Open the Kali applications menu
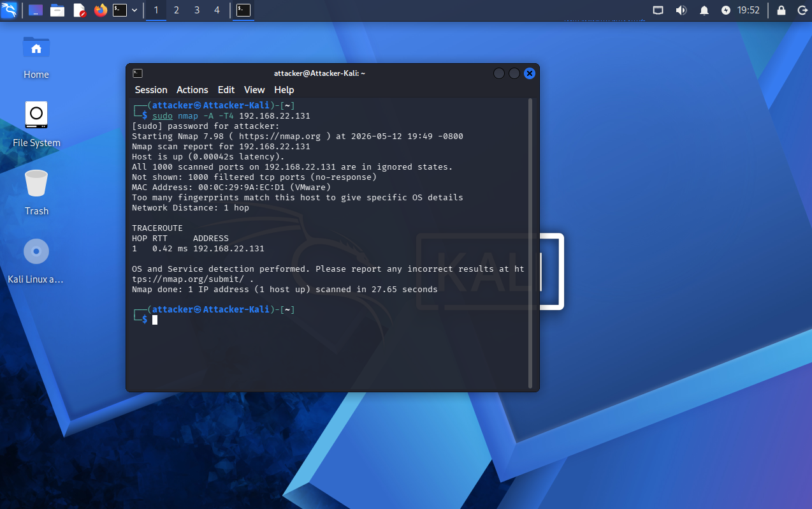This screenshot has height=509, width=812. click(9, 10)
